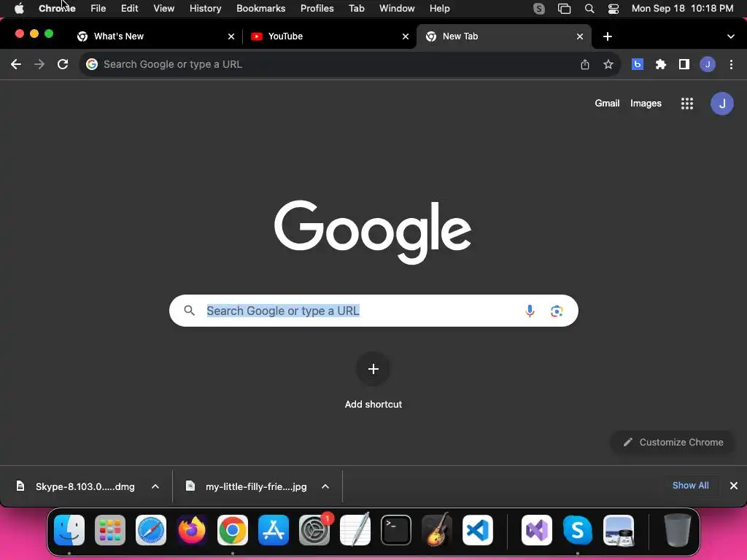Expand my-little-filly jpg download options arrow
Image resolution: width=747 pixels, height=560 pixels.
click(x=325, y=486)
